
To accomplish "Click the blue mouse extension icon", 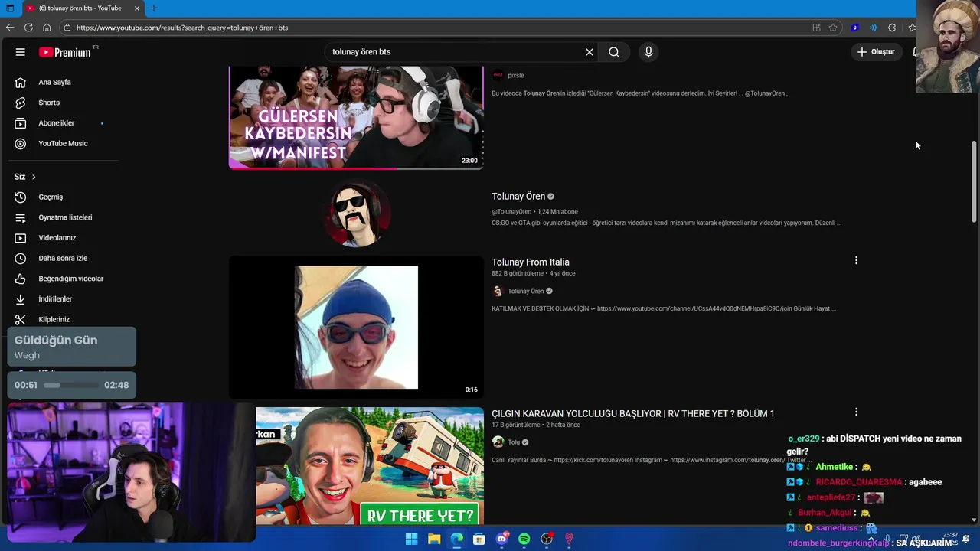I will coord(855,28).
